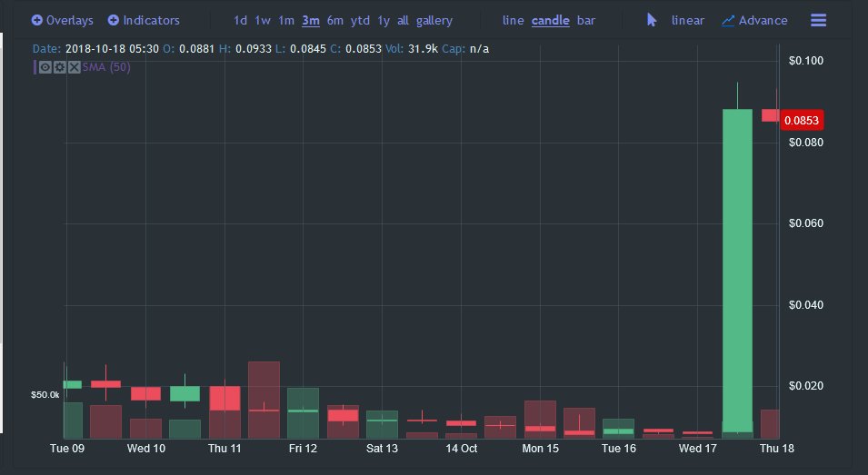Click the 14 Oct date label
This screenshot has width=868, height=475.
pyautogui.click(x=461, y=449)
